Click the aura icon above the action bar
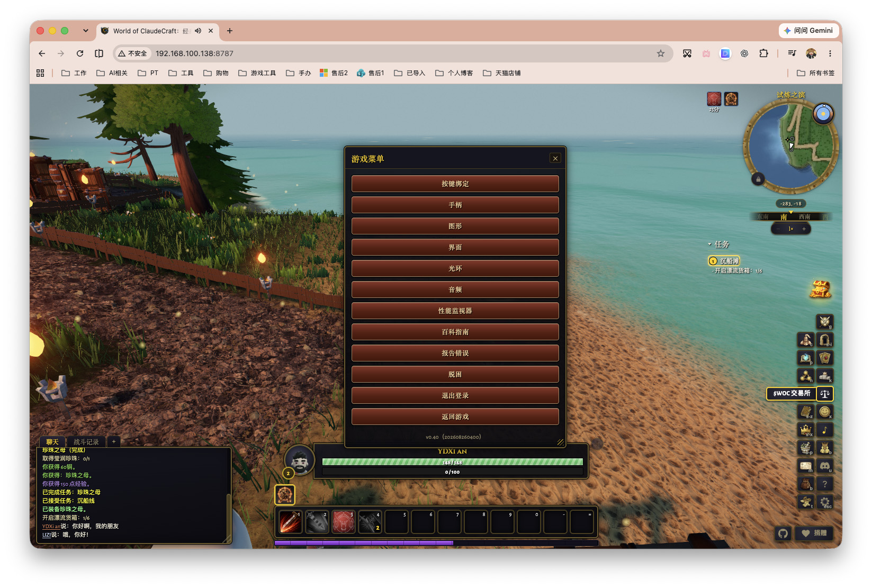 coord(285,495)
